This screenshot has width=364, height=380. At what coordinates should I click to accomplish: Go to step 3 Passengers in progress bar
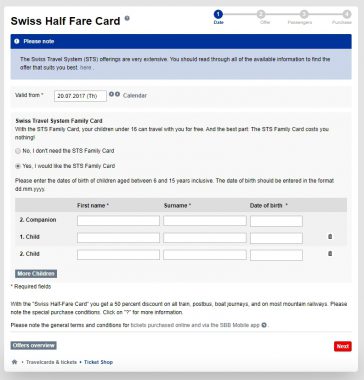click(303, 14)
